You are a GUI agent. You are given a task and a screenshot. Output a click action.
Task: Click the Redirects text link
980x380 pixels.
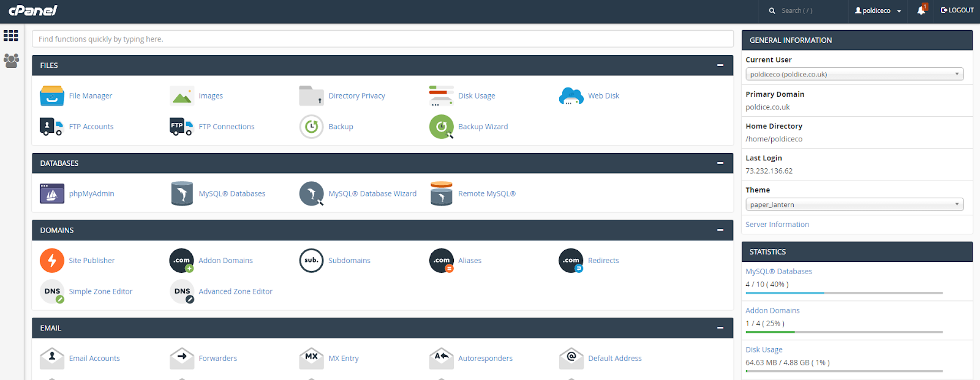[x=603, y=261]
